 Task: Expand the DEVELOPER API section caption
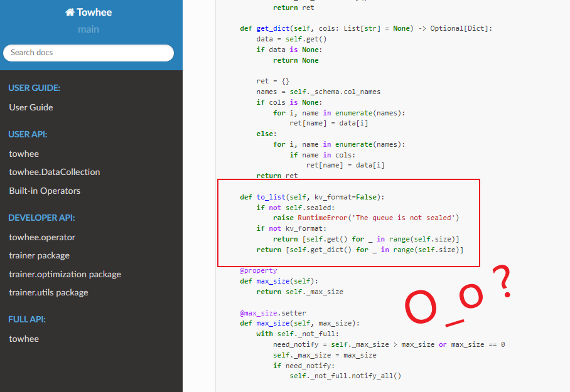38,218
